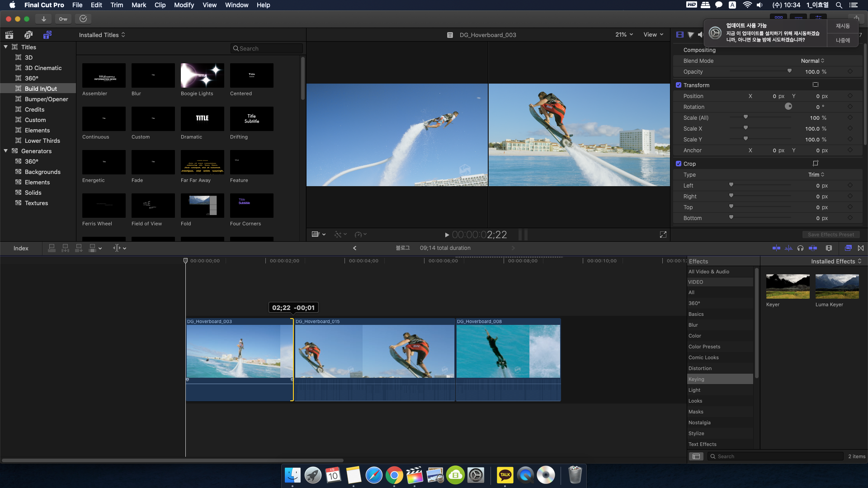
Task: Open the Installed Titles dropdown
Action: (x=102, y=35)
